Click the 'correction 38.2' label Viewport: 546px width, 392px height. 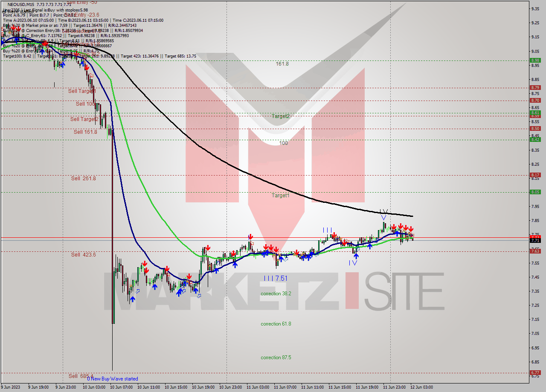[x=276, y=294]
